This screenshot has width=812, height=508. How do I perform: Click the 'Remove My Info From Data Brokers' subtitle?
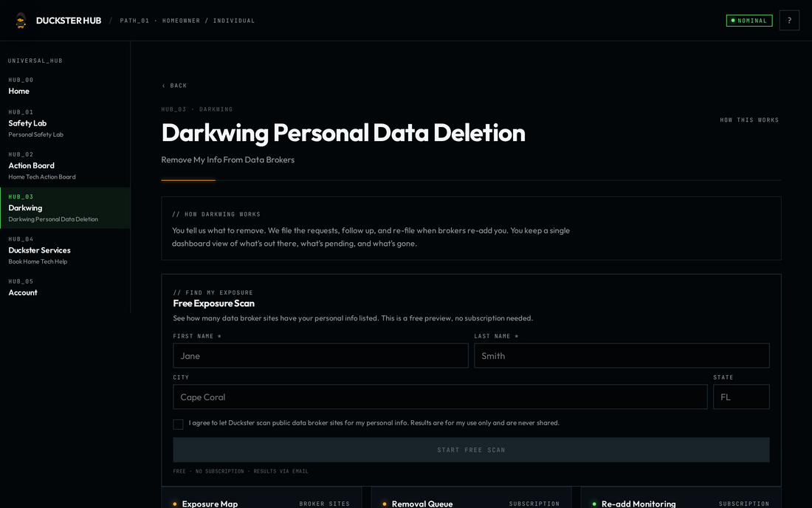point(228,159)
